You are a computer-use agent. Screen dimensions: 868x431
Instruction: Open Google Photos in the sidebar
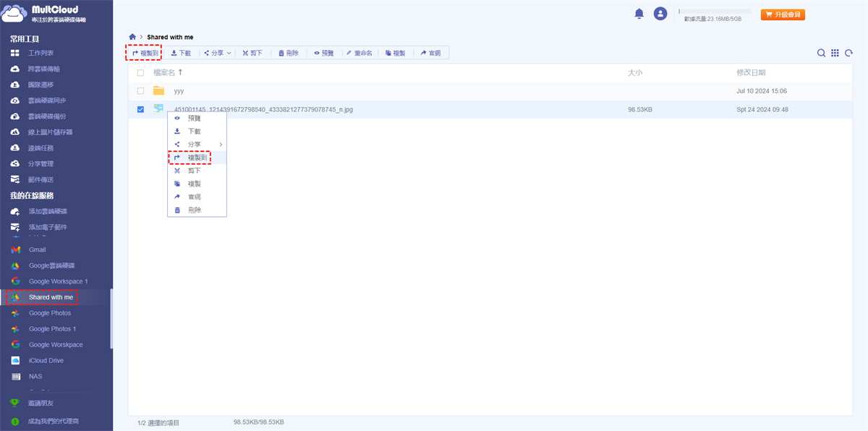pos(50,313)
